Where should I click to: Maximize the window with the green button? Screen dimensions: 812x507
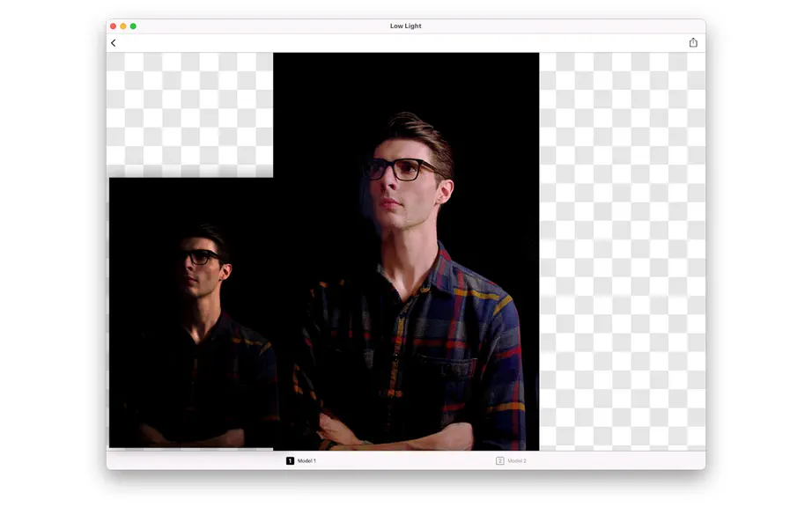click(x=133, y=26)
